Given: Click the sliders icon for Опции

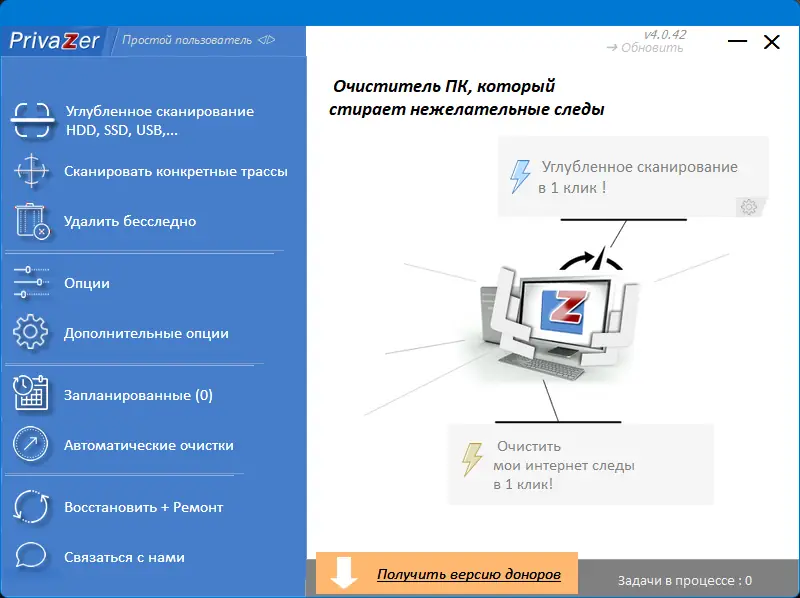Looking at the screenshot, I should point(31,282).
